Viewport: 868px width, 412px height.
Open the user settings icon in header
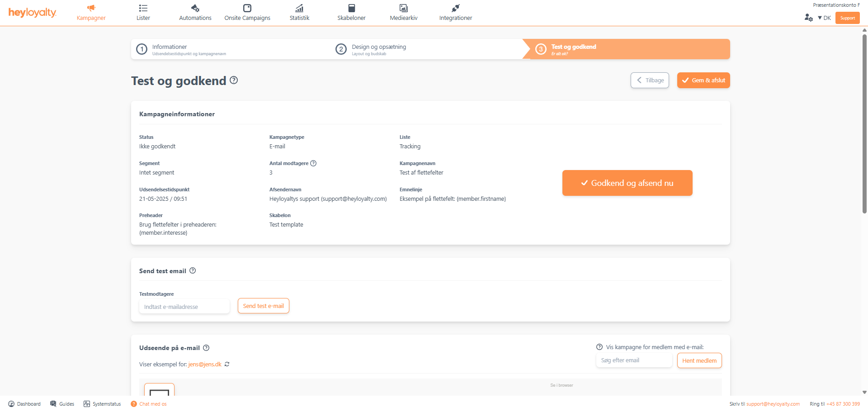[x=808, y=18]
